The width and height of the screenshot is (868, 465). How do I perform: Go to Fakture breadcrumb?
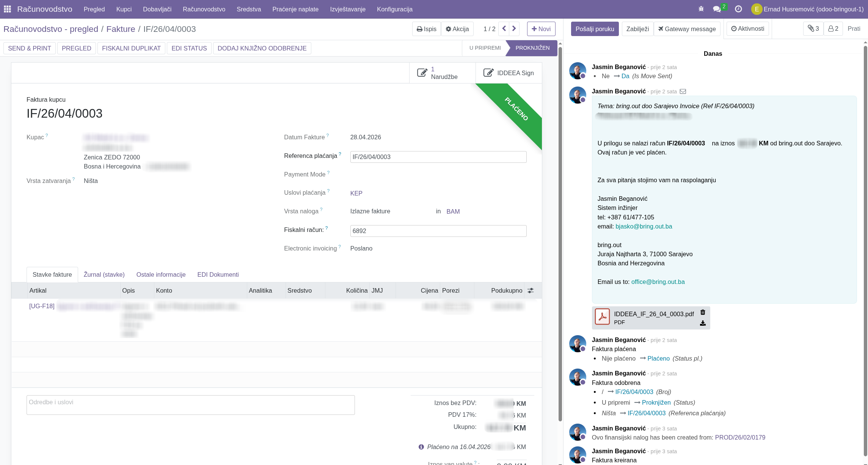(121, 29)
